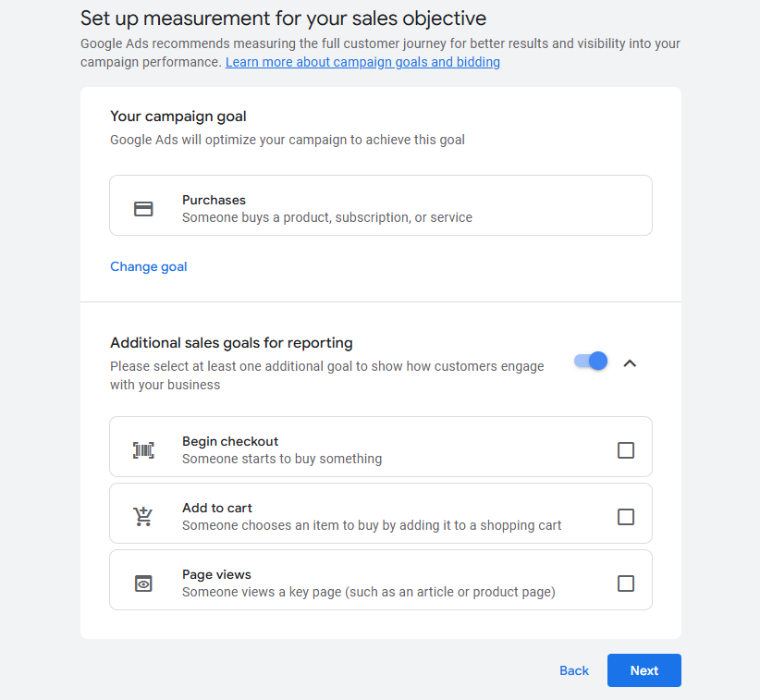Click the credit card icon beside Purchases
Screen dimensions: 760x700
tap(143, 209)
